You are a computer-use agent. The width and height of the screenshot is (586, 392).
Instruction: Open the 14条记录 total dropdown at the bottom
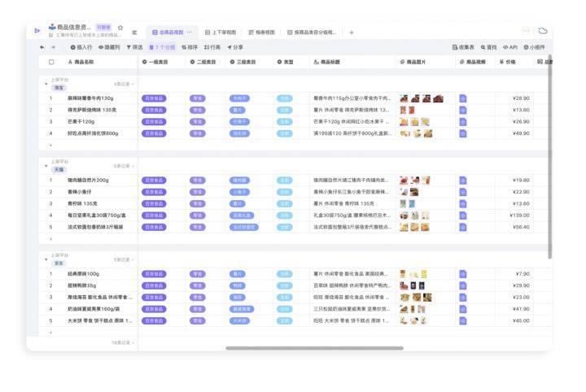123,342
